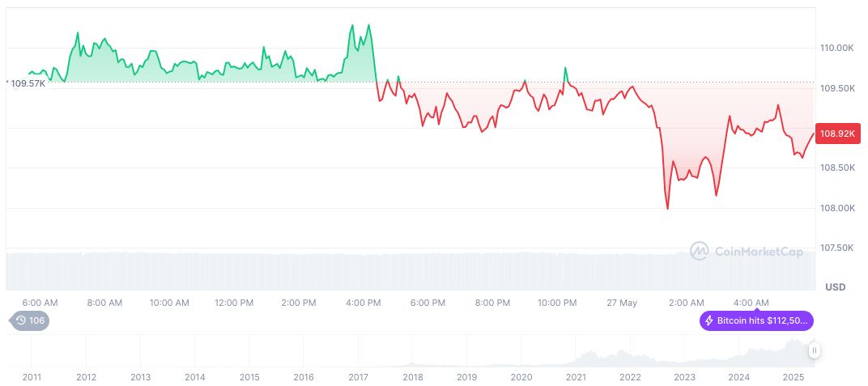Image resolution: width=868 pixels, height=386 pixels.
Task: Click the USD currency label
Action: [835, 287]
